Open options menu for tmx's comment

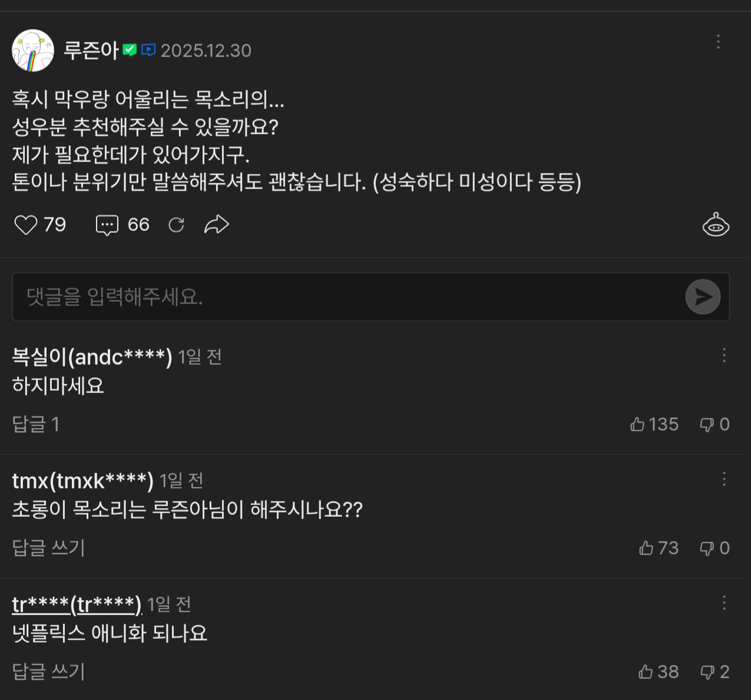click(x=724, y=479)
